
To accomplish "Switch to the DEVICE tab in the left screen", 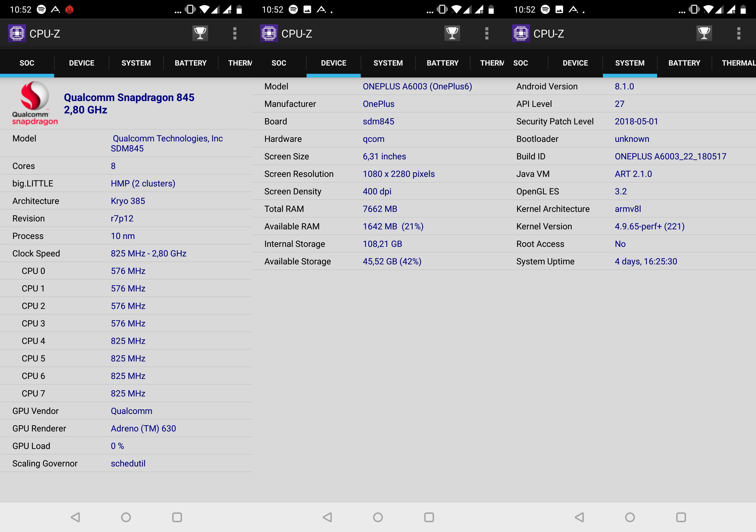I will tap(82, 63).
